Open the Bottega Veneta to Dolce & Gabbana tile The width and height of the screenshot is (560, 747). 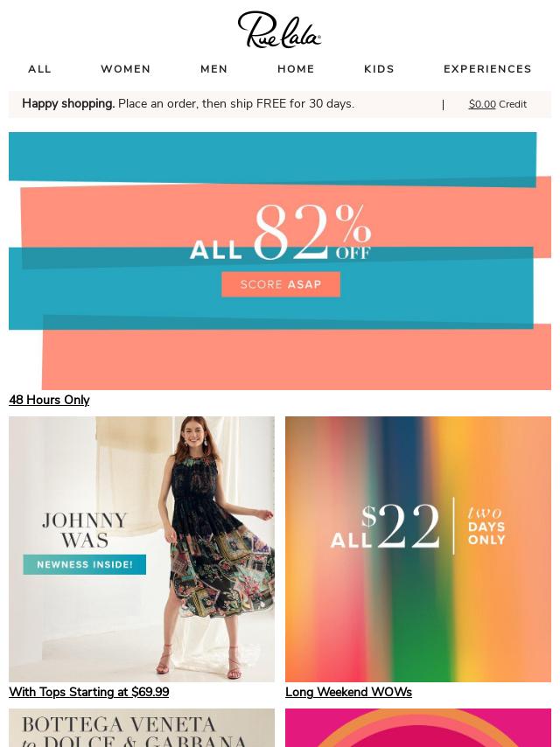pyautogui.click(x=142, y=728)
